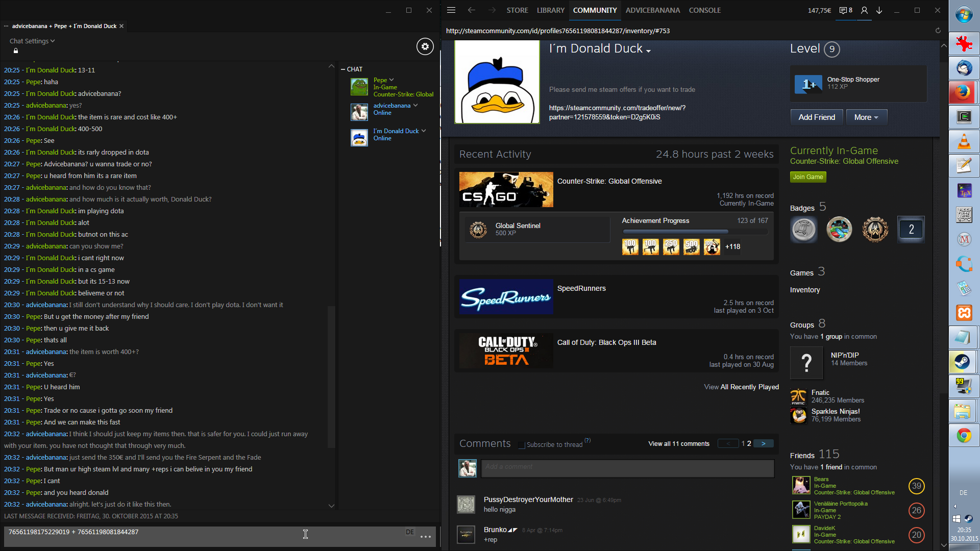This screenshot has width=980, height=551.
Task: Click the chat emoticon more-options dots
Action: (426, 537)
